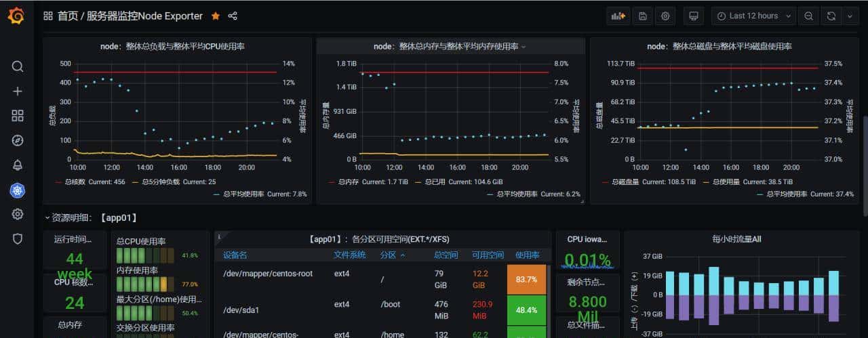Image resolution: width=868 pixels, height=338 pixels.
Task: Click the share dashboard icon
Action: pyautogui.click(x=233, y=16)
